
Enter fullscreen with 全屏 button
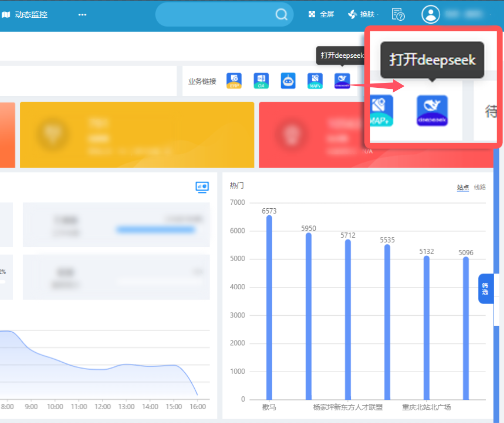[322, 14]
